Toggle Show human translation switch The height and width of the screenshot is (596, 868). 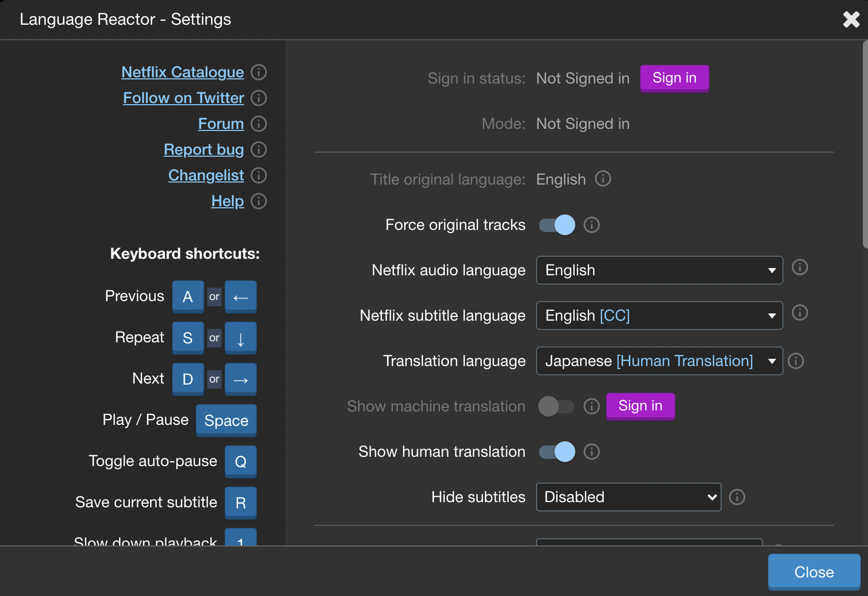tap(557, 452)
